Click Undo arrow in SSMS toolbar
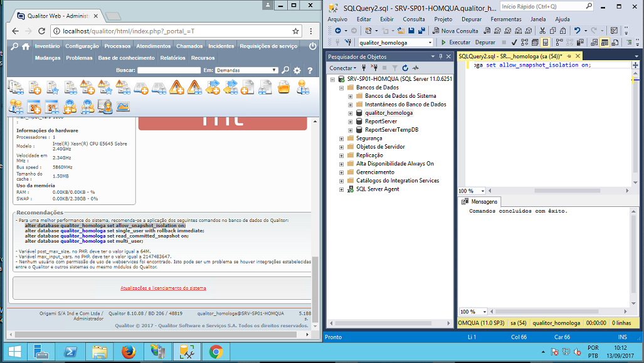 [x=577, y=31]
